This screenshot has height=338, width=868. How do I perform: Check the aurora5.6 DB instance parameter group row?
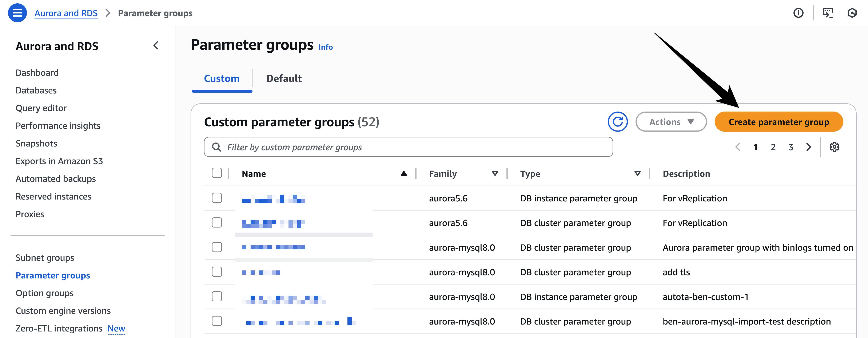217,198
